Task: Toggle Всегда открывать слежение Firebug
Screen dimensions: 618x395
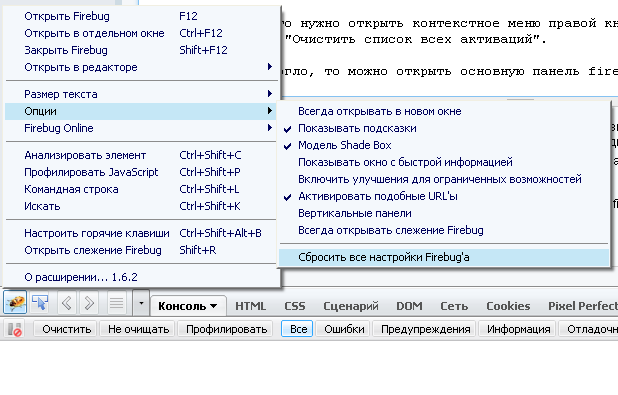Action: click(x=444, y=230)
